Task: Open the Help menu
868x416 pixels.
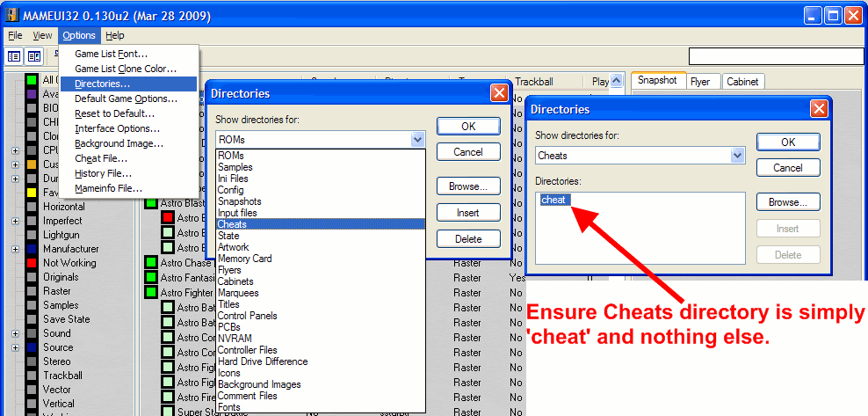Action: tap(115, 35)
